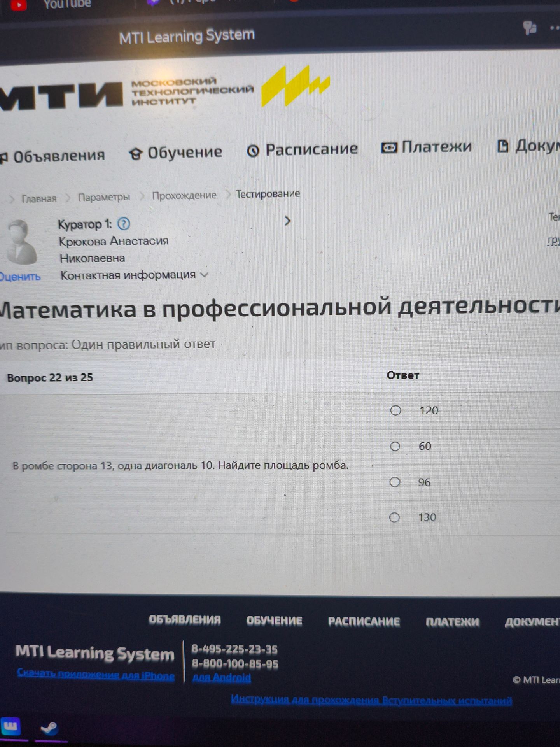Open РАСПИСАНИЕ in the footer menu
The height and width of the screenshot is (747, 560).
coord(364,622)
